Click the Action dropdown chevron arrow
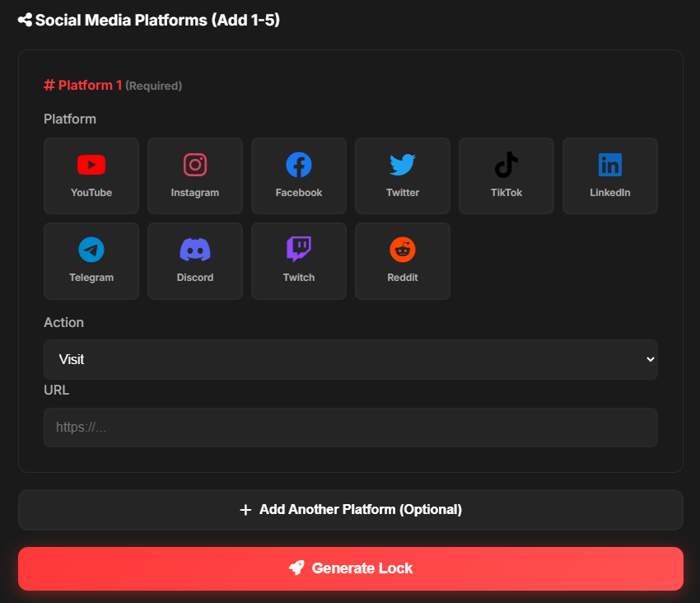This screenshot has height=603, width=700. pos(650,359)
